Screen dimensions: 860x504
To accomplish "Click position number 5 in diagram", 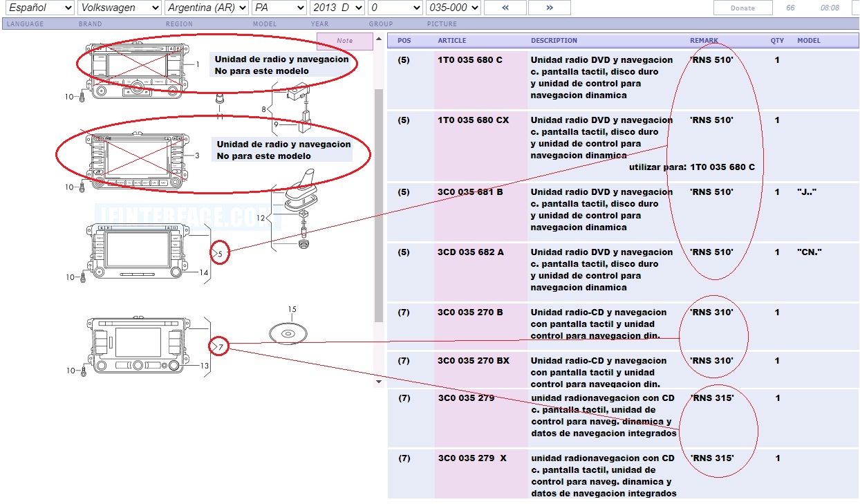I will [220, 254].
